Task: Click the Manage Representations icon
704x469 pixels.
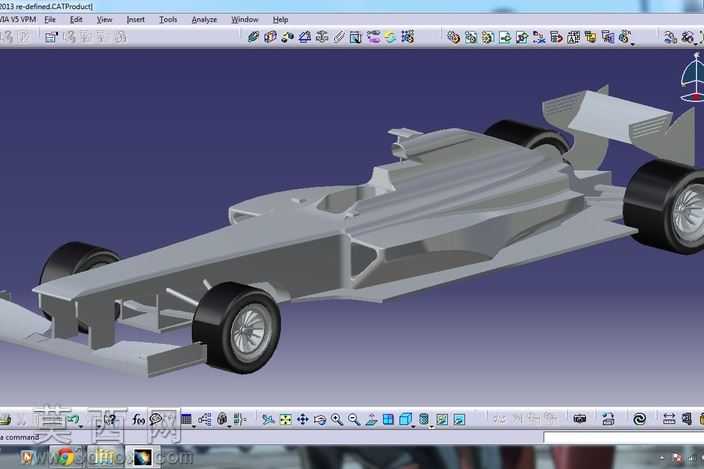Action: [x=608, y=38]
